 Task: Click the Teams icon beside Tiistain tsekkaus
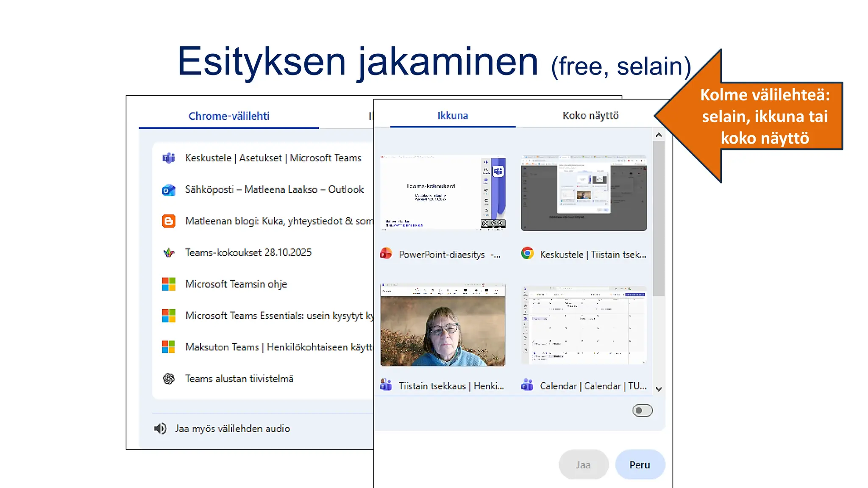[x=386, y=385]
